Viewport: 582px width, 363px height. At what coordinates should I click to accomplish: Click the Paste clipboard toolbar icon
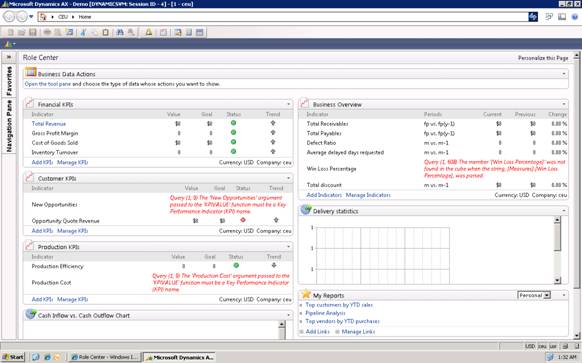pyautogui.click(x=105, y=33)
